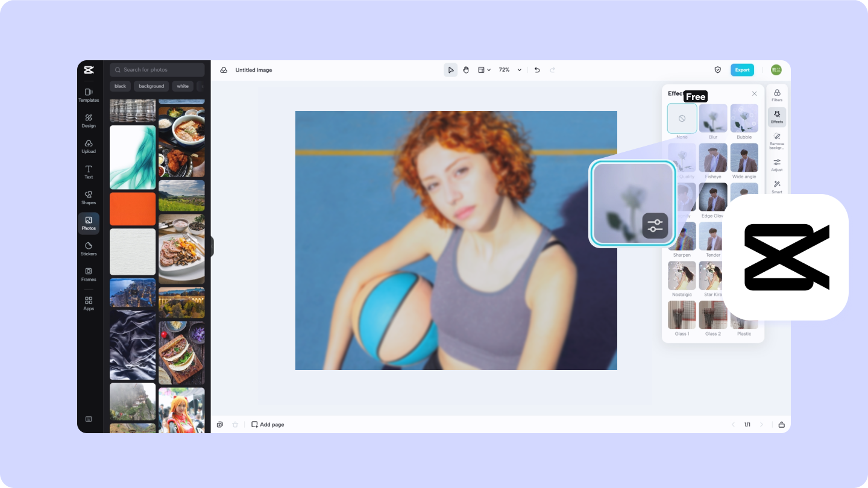Expand the layout options dropdown
Viewport: 868px width, 488px height.
(483, 69)
